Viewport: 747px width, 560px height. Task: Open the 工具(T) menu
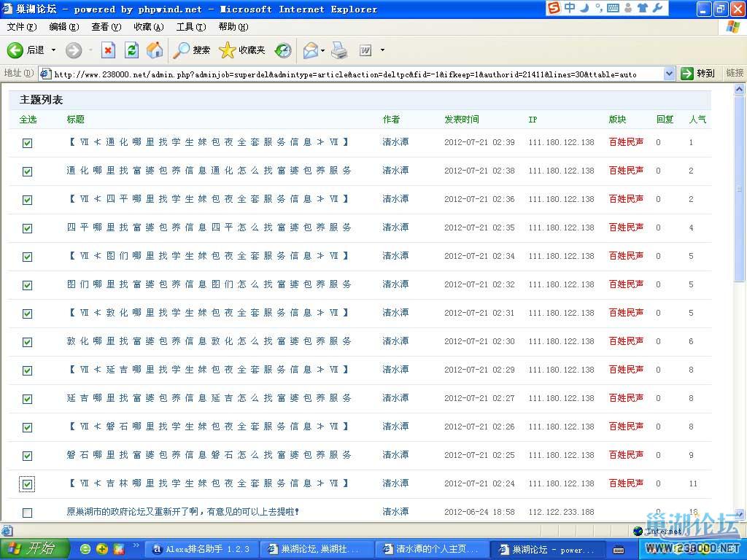coord(191,27)
